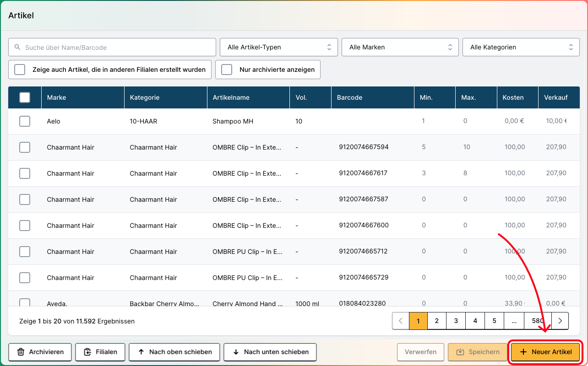Click the Min. value 5 cell

click(x=424, y=147)
